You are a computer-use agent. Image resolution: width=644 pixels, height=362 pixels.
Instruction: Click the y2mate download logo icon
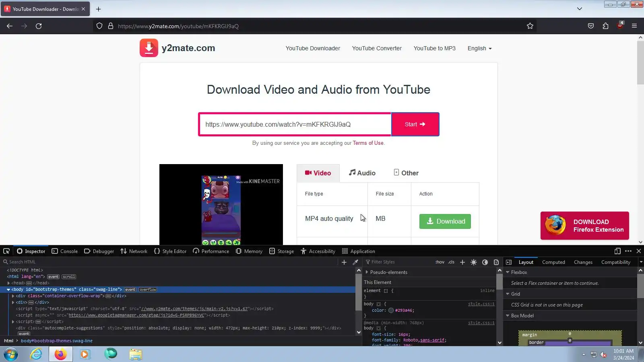pos(149,48)
